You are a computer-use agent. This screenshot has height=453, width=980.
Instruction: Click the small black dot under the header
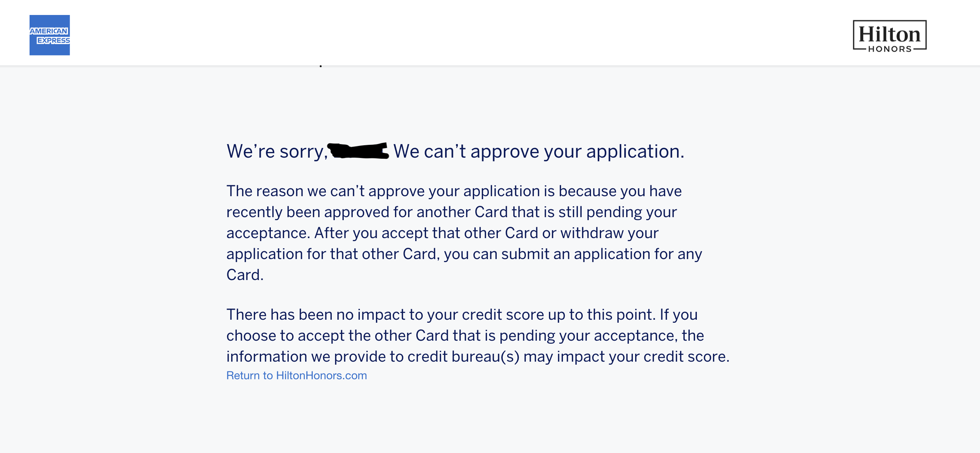coord(321,66)
